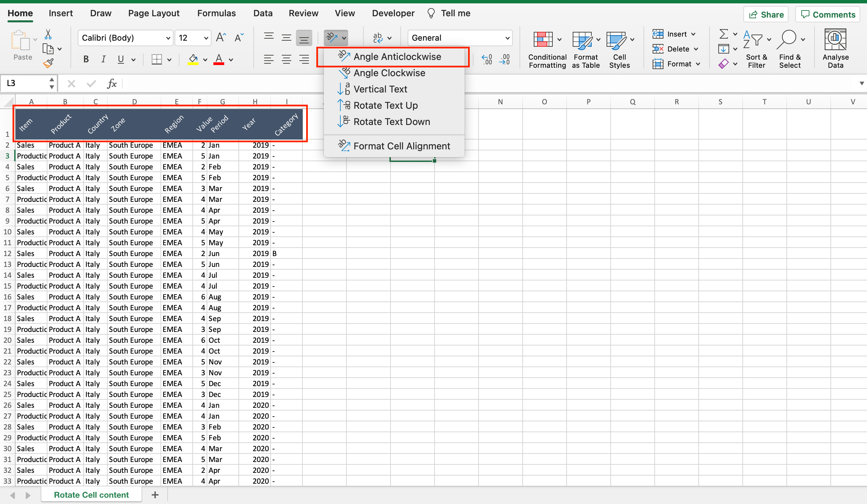Click the Rotate Cell content sheet tab

pyautogui.click(x=91, y=495)
